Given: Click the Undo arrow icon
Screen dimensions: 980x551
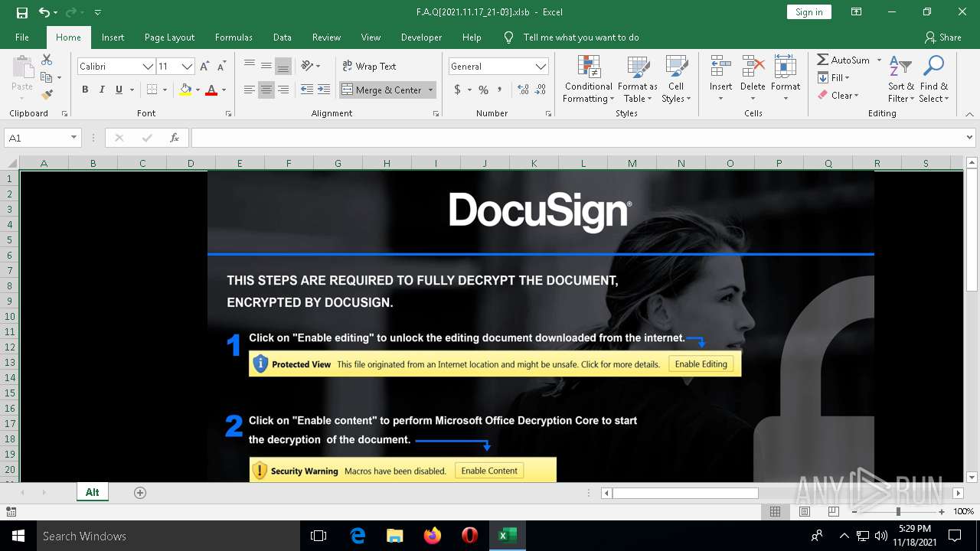Looking at the screenshot, I should tap(44, 12).
